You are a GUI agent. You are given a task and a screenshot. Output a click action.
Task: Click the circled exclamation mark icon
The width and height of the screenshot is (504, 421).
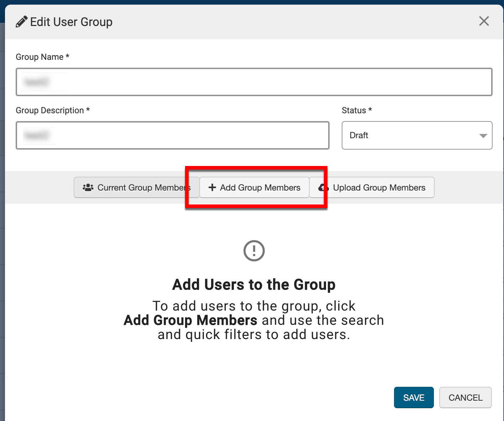point(254,251)
